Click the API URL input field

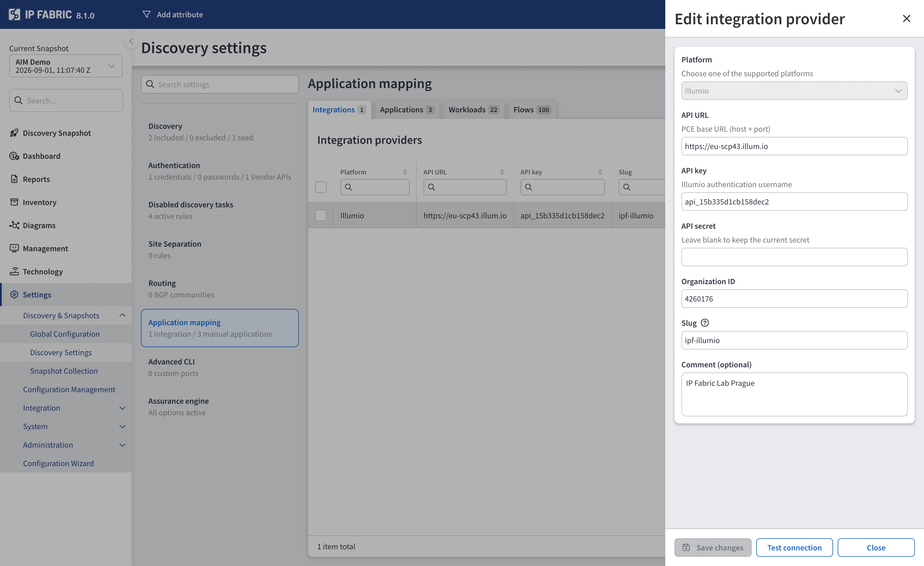pos(794,146)
